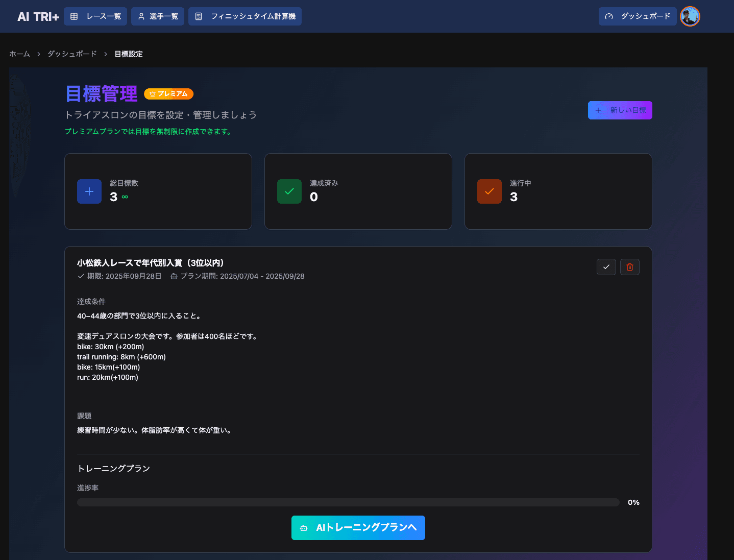Viewport: 734px width, 560px height.
Task: Click the text 練習時間が少ない。体脂肪率が高くて体が重い。
Action: tap(155, 430)
